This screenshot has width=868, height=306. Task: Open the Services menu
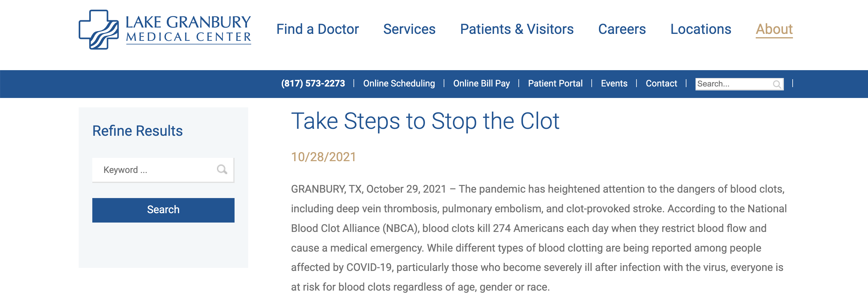pos(409,29)
